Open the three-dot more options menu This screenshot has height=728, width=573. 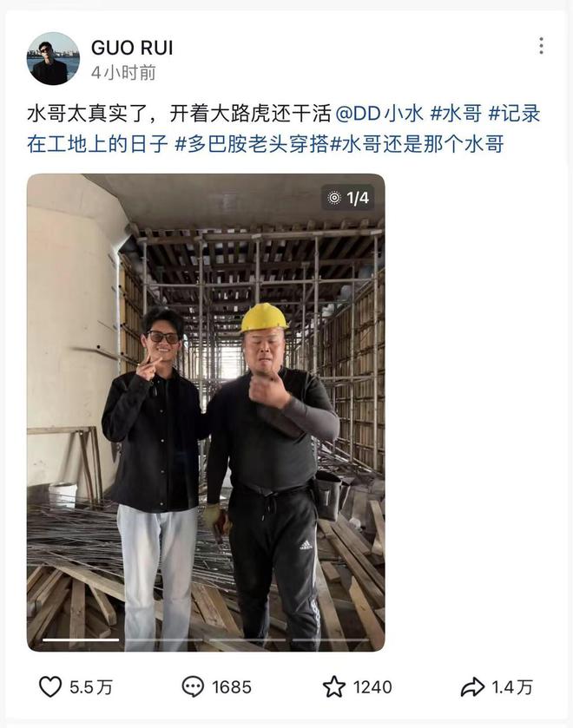click(x=542, y=46)
